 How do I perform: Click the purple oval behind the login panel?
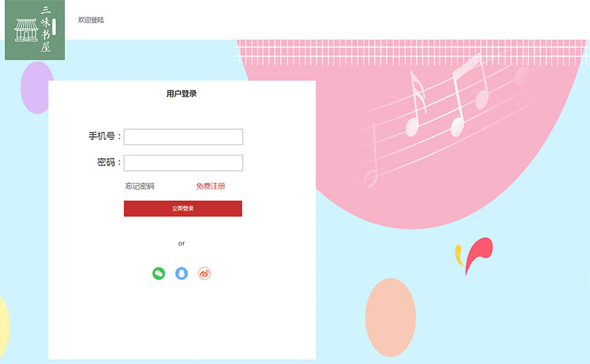[35, 88]
